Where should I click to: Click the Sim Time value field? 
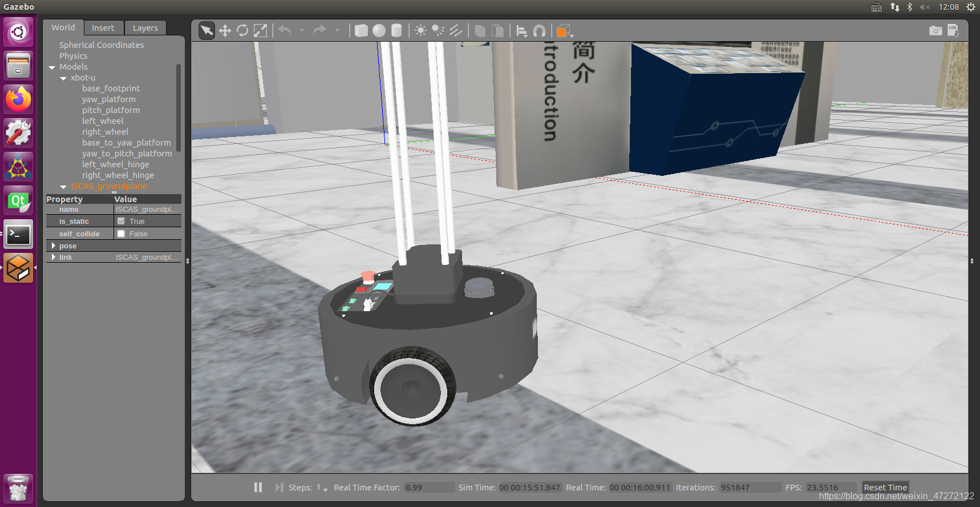(x=530, y=487)
